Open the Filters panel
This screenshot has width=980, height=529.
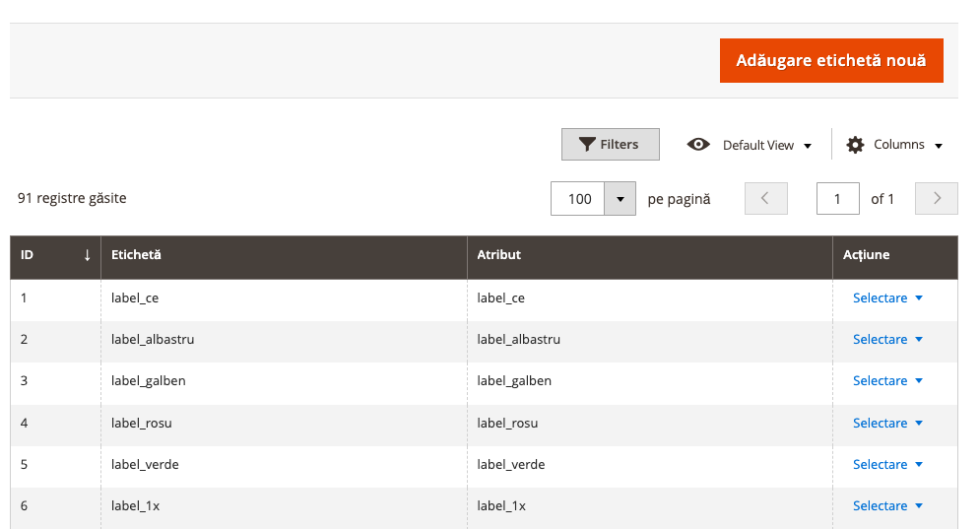(610, 145)
